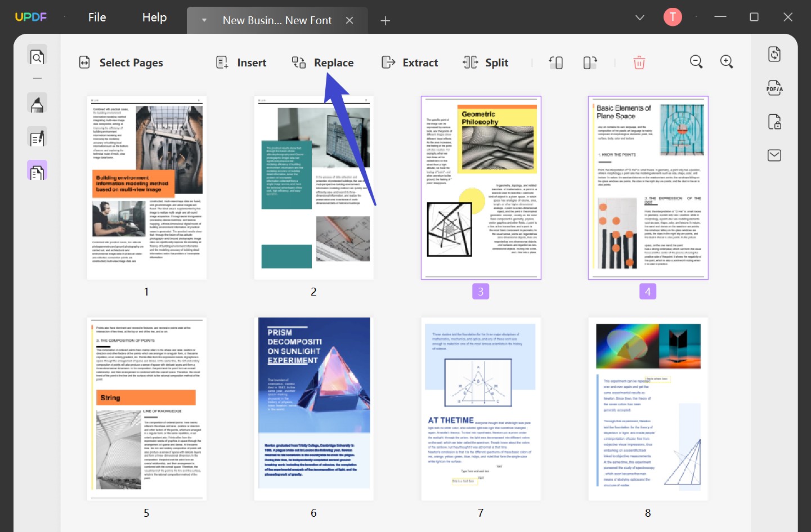Select page 1 thumbnail

click(146, 187)
